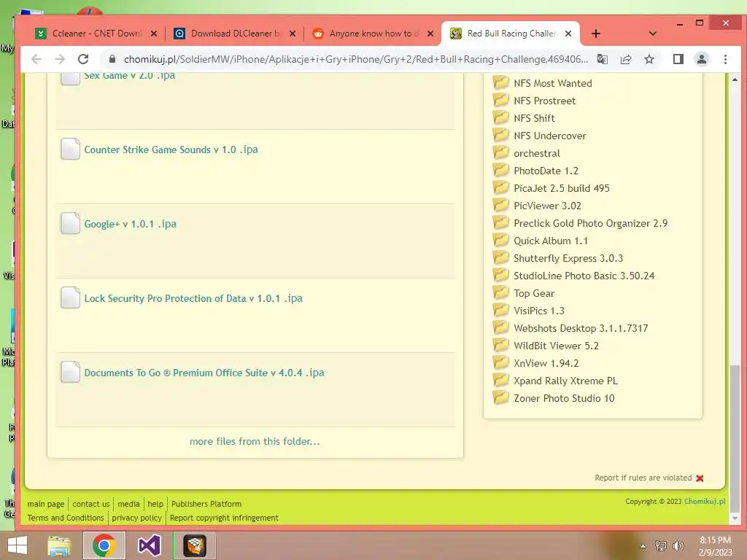This screenshot has width=747, height=560.
Task: Expand the tab search dropdown arrow
Action: (653, 34)
